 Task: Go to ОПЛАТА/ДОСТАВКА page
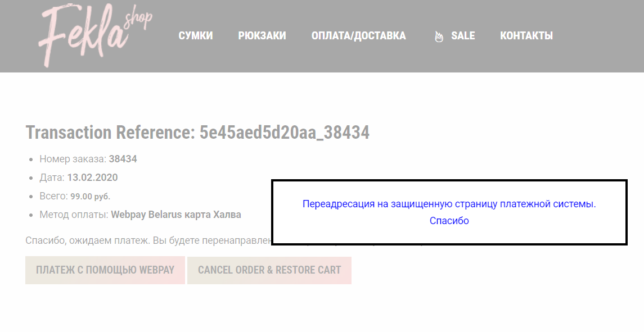coord(358,36)
